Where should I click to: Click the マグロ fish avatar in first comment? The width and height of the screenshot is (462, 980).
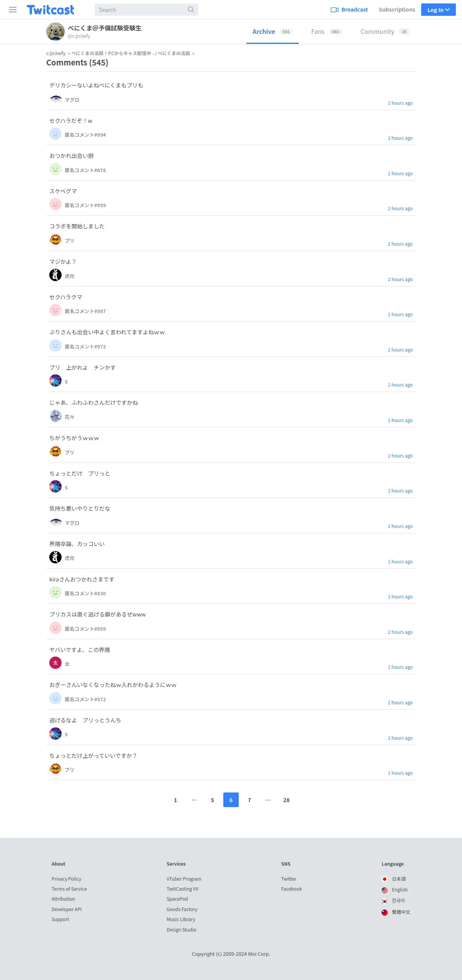tap(55, 99)
